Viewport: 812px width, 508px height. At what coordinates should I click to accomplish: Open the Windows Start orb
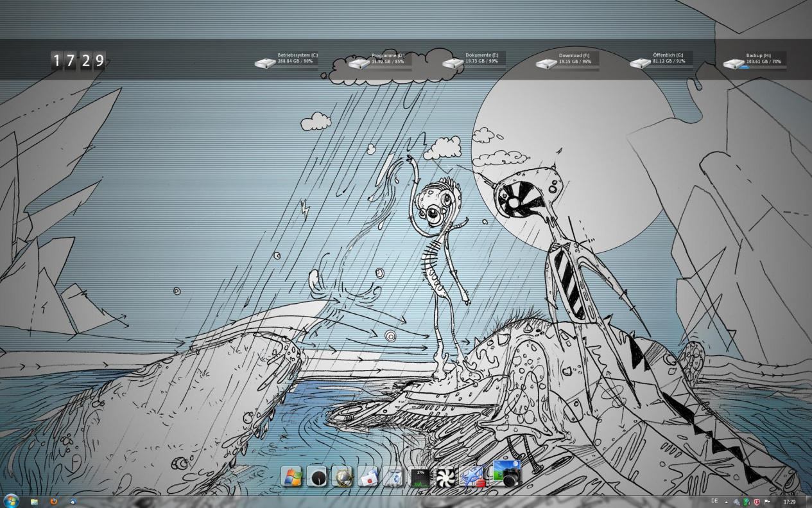point(11,501)
